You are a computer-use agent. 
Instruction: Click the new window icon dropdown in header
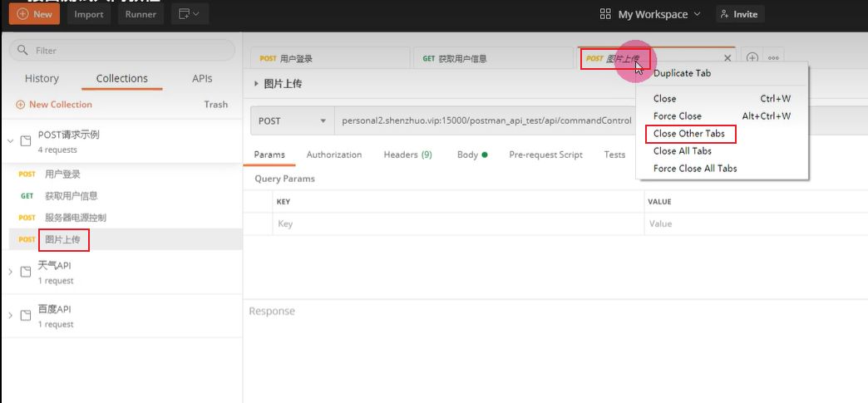(190, 14)
